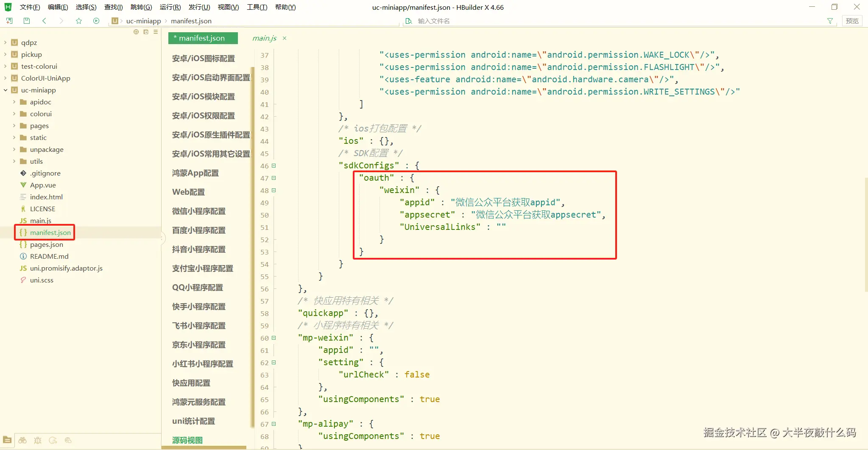Toggle code fold on line 62 setting

pos(274,363)
